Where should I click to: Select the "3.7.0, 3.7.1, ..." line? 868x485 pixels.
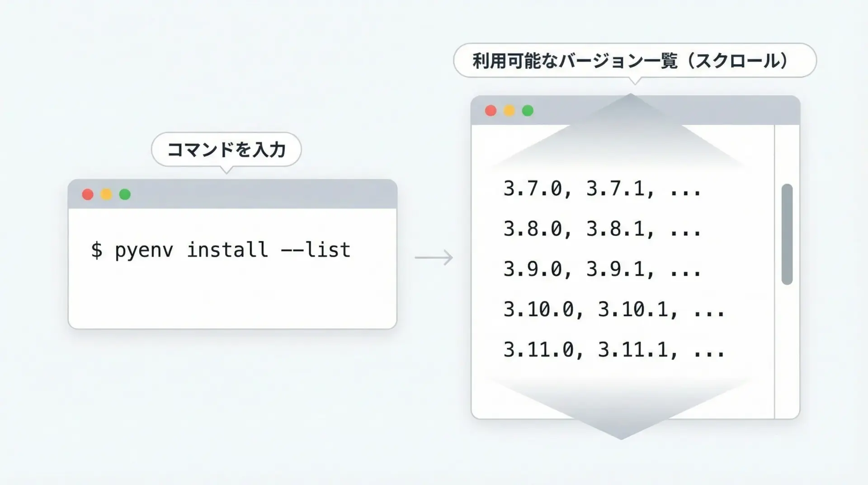(x=602, y=189)
